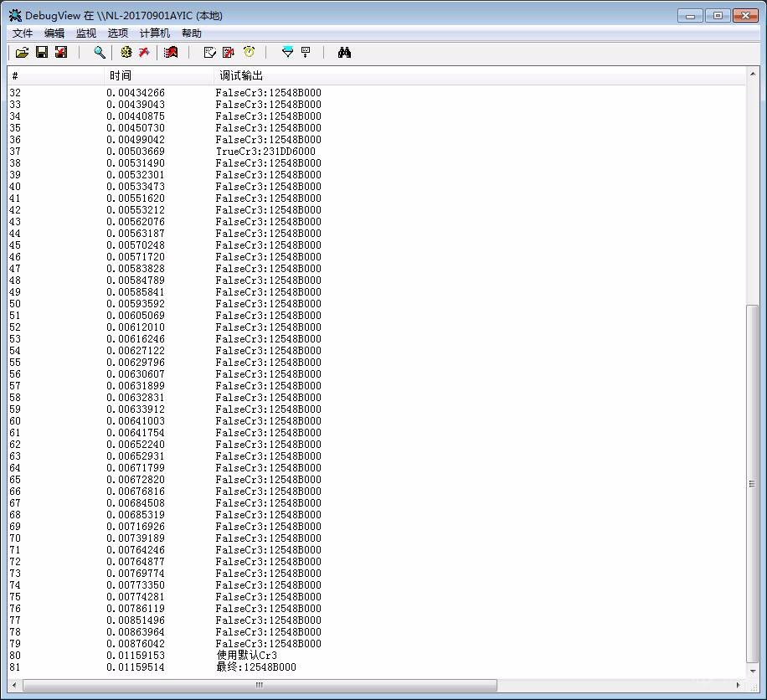The height and width of the screenshot is (700, 767).
Task: Select output text on row 45
Action: pos(269,245)
